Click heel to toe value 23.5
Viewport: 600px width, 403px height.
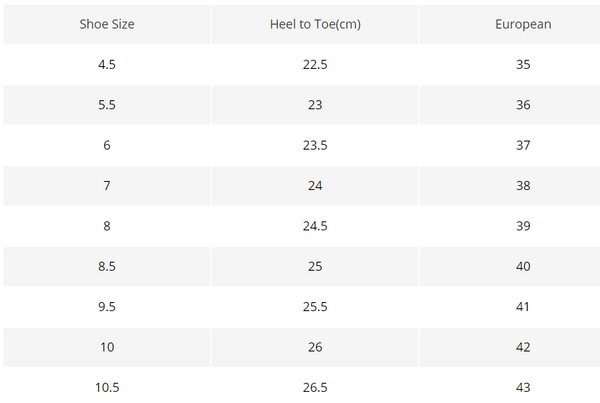click(x=315, y=145)
